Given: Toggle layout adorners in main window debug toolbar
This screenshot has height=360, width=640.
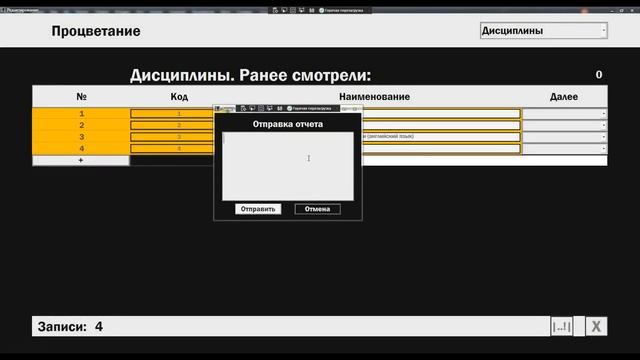Looking at the screenshot, I should 293,10.
